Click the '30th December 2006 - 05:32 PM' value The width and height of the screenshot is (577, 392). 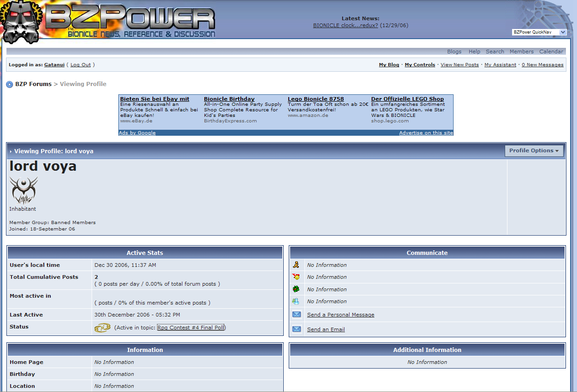pos(137,315)
